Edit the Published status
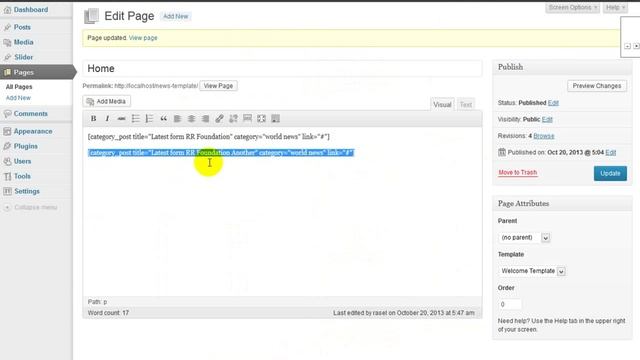 tap(553, 103)
